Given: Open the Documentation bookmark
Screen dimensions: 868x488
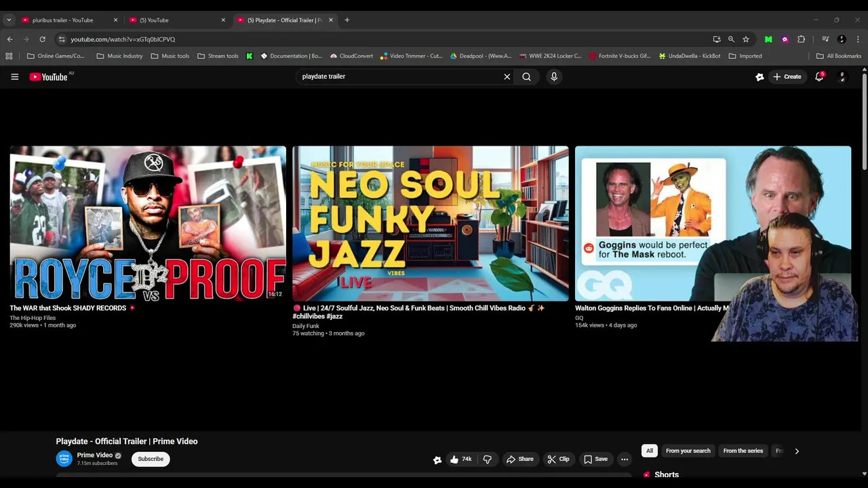Looking at the screenshot, I should click(x=292, y=56).
